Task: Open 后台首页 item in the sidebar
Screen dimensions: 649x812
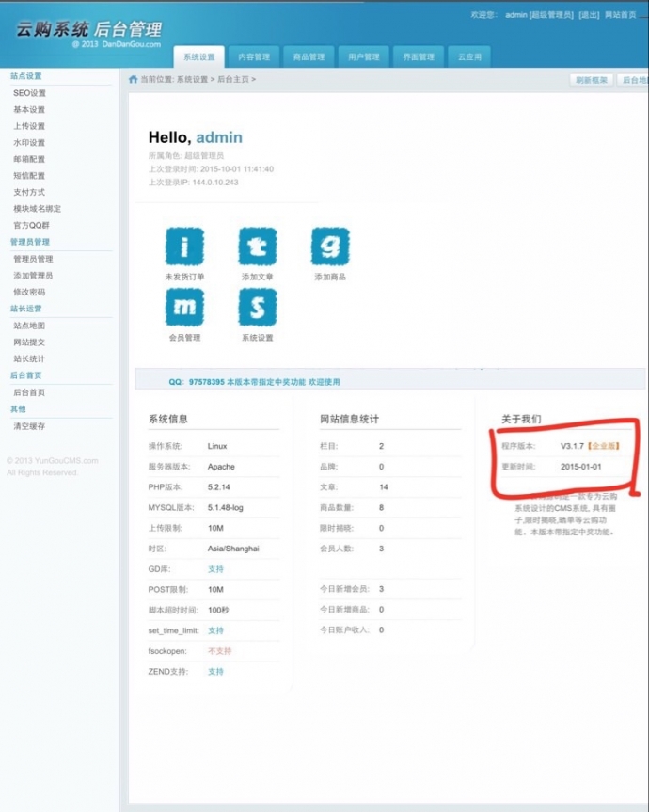Action: tap(29, 392)
